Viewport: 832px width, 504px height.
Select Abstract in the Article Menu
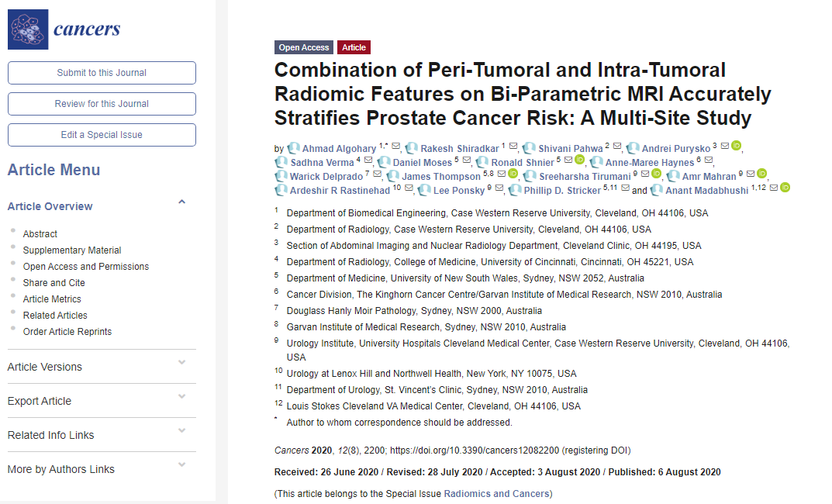pyautogui.click(x=40, y=233)
